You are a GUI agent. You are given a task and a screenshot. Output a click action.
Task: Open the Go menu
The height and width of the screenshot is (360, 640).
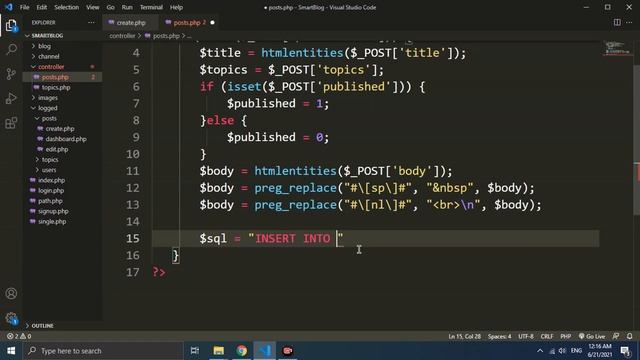[x=111, y=7]
